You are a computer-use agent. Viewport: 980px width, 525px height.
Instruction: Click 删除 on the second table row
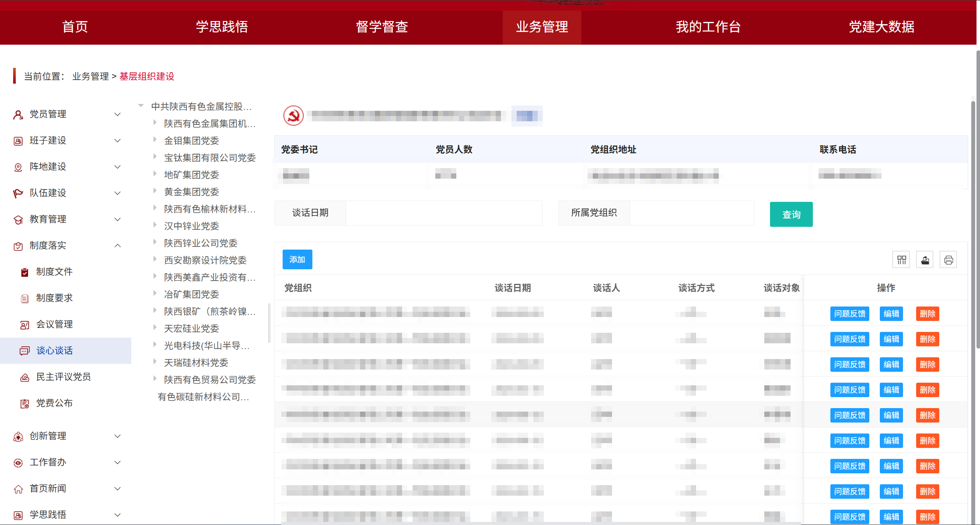(927, 339)
